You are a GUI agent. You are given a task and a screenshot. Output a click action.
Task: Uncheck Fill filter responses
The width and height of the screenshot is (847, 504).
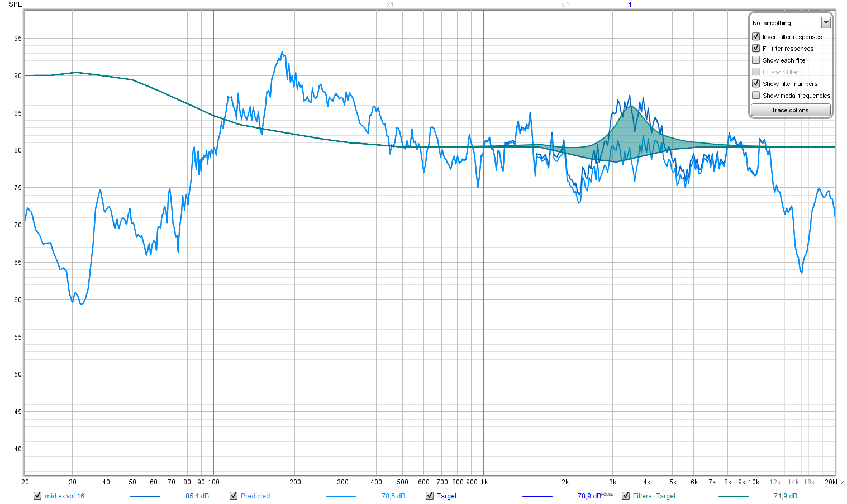click(x=756, y=48)
